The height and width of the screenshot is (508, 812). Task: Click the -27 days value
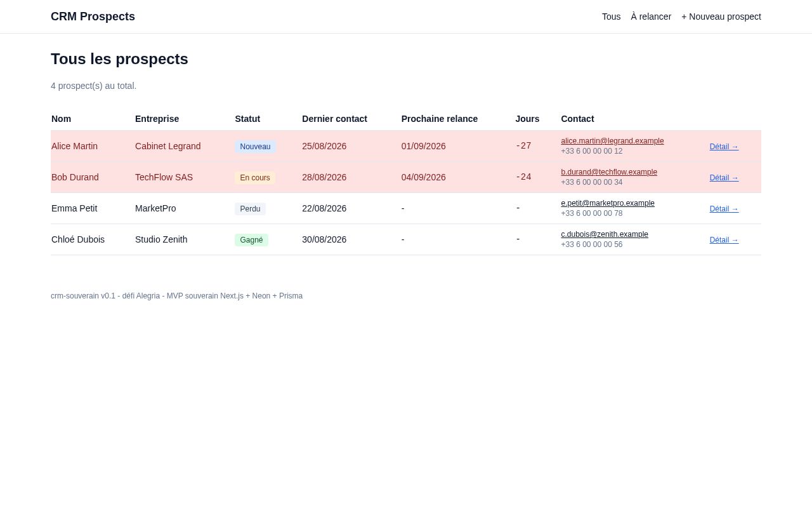pos(523,146)
